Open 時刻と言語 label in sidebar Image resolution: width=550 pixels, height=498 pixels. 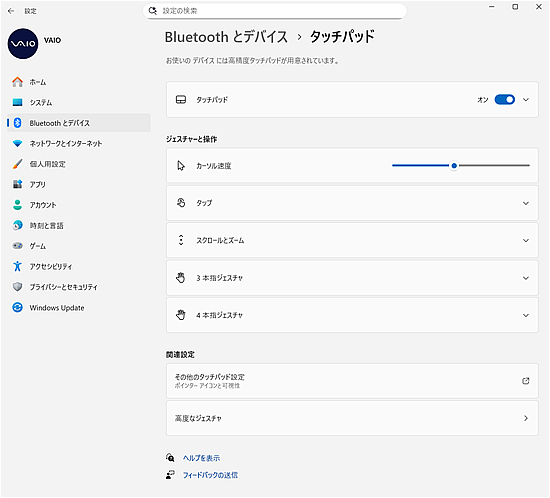46,226
